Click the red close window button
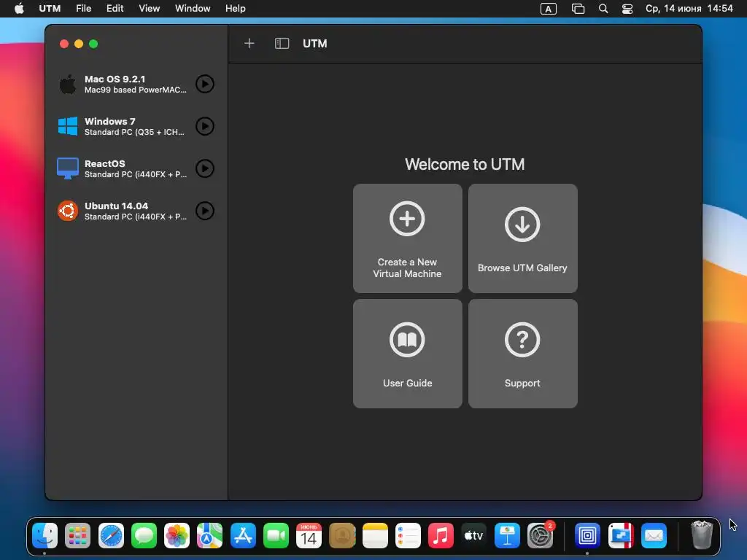The image size is (747, 560). pos(64,44)
